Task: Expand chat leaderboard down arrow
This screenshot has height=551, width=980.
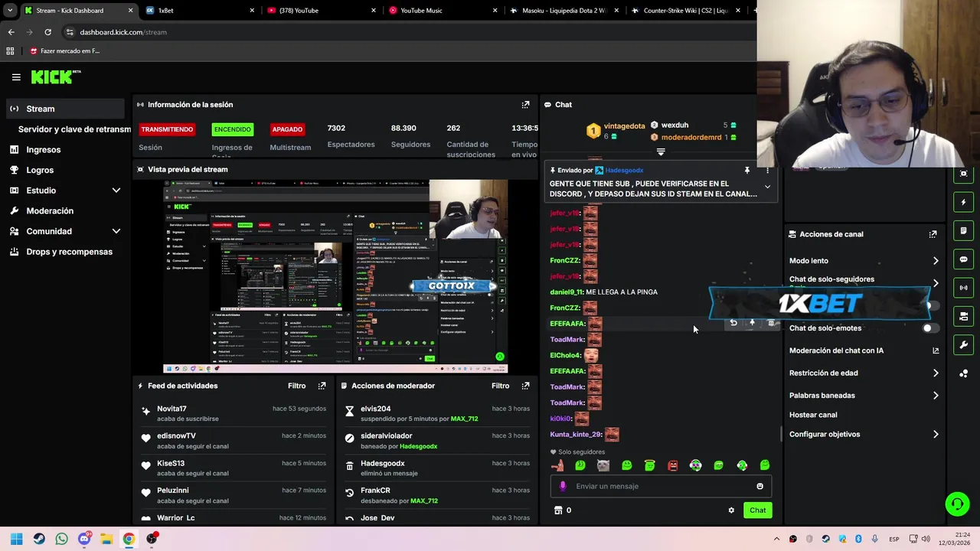Action: [661, 152]
